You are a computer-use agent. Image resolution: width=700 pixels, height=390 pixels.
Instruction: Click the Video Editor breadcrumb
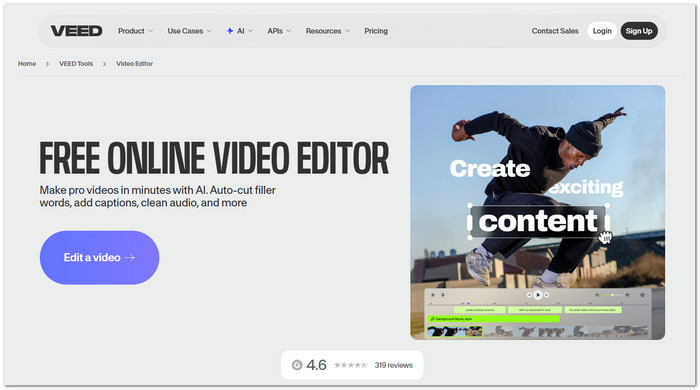[x=134, y=64]
